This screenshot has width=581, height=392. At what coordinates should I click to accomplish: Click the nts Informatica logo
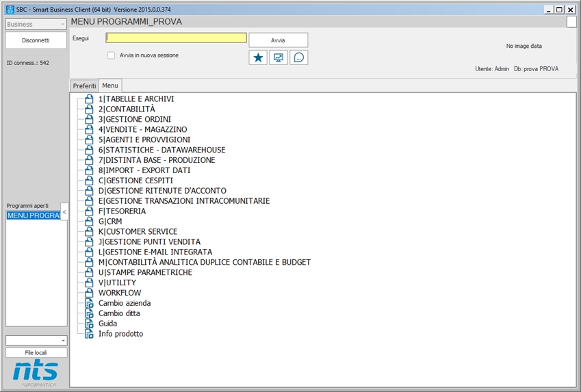point(36,372)
